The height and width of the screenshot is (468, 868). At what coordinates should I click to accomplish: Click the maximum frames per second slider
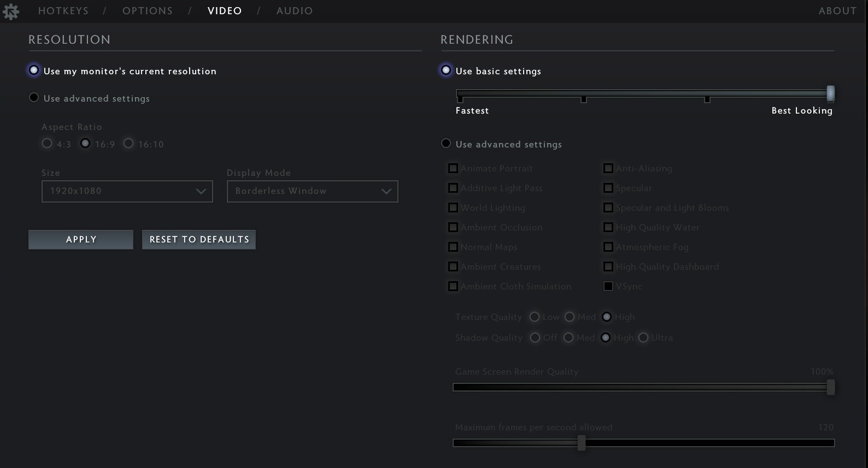click(582, 443)
